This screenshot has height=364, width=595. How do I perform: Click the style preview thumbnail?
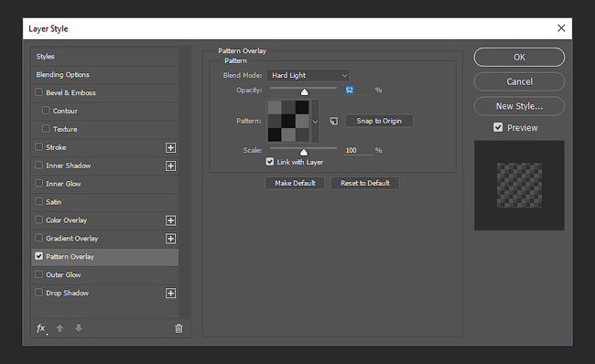pos(519,186)
